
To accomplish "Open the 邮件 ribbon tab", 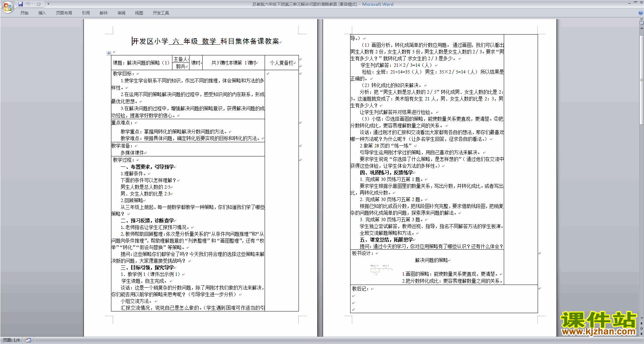I will [x=104, y=13].
